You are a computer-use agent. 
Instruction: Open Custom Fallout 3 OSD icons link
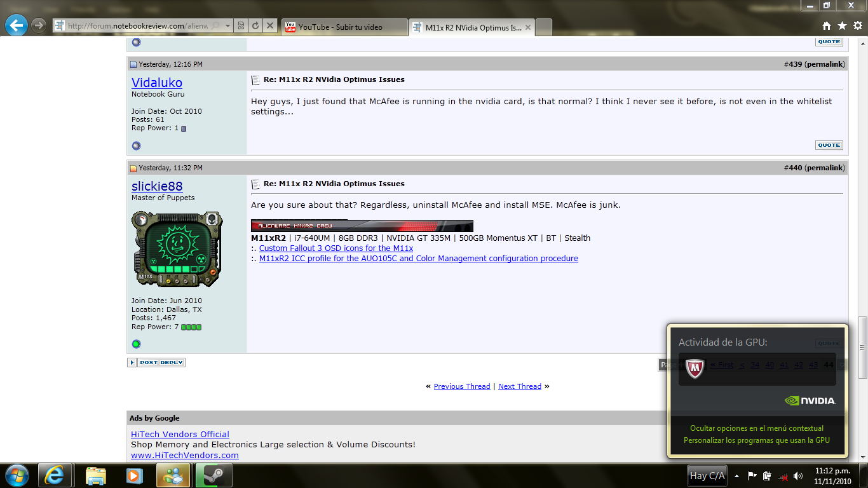pos(336,248)
